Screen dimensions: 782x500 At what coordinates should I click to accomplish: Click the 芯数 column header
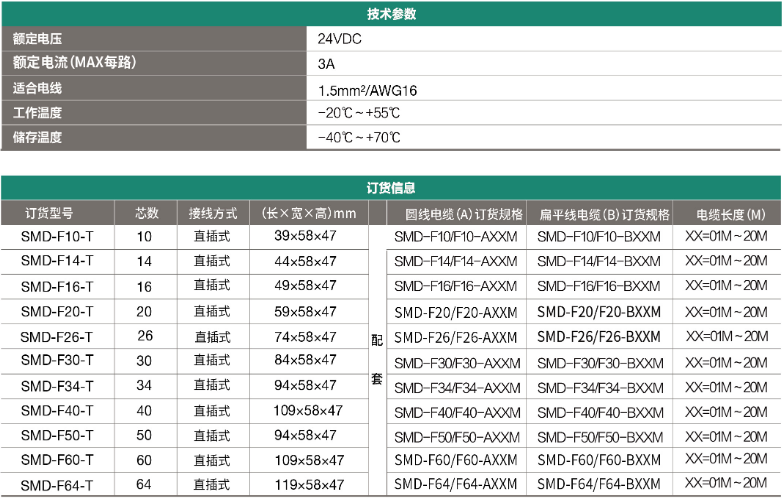click(146, 213)
